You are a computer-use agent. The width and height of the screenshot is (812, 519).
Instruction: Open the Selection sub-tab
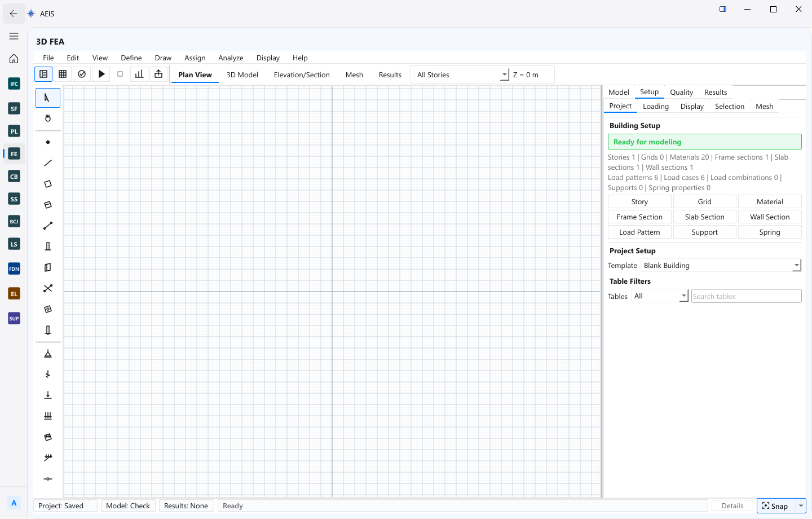tap(730, 106)
